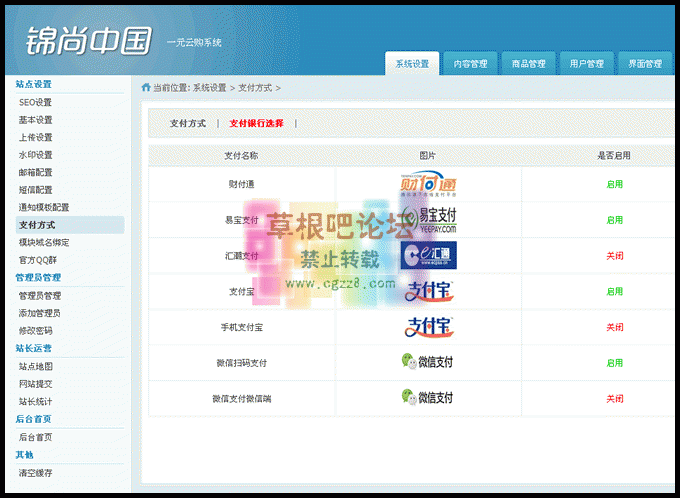
Task: Click the 图片 column header
Action: pyautogui.click(x=427, y=156)
